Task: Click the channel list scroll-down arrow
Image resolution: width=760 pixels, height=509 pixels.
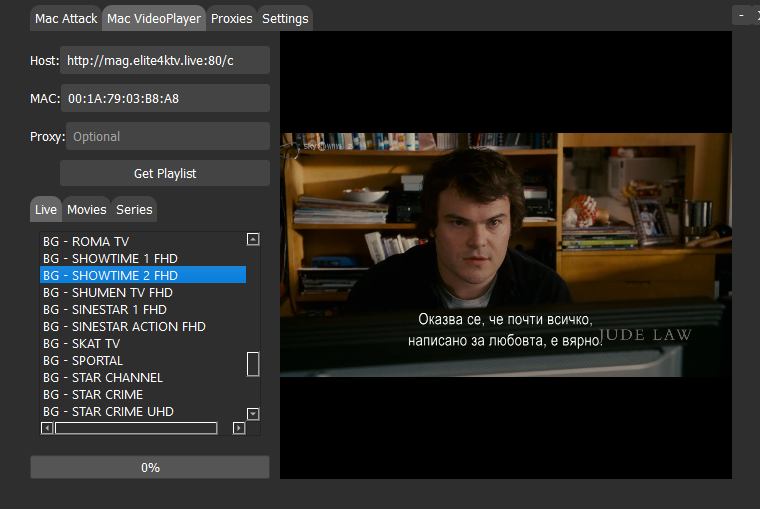Action: click(x=253, y=414)
